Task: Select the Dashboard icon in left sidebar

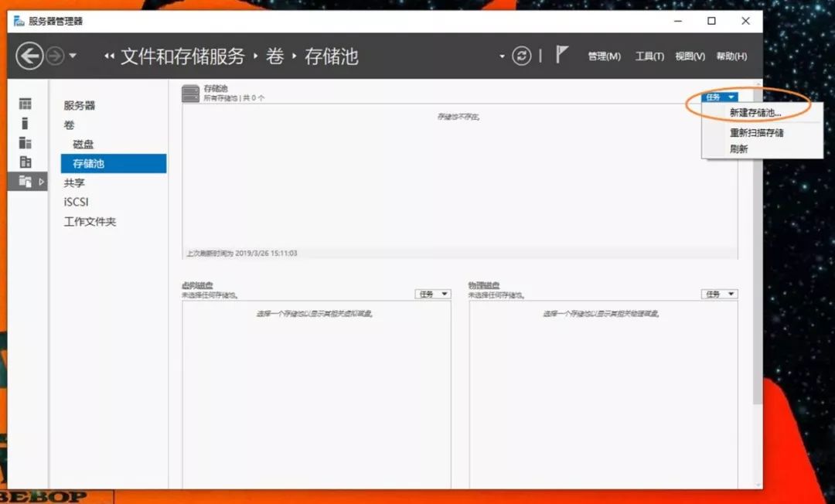Action: [25, 104]
